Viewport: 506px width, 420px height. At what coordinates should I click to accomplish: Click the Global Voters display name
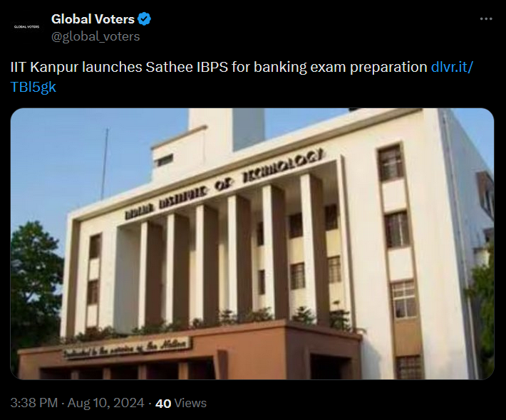point(93,19)
